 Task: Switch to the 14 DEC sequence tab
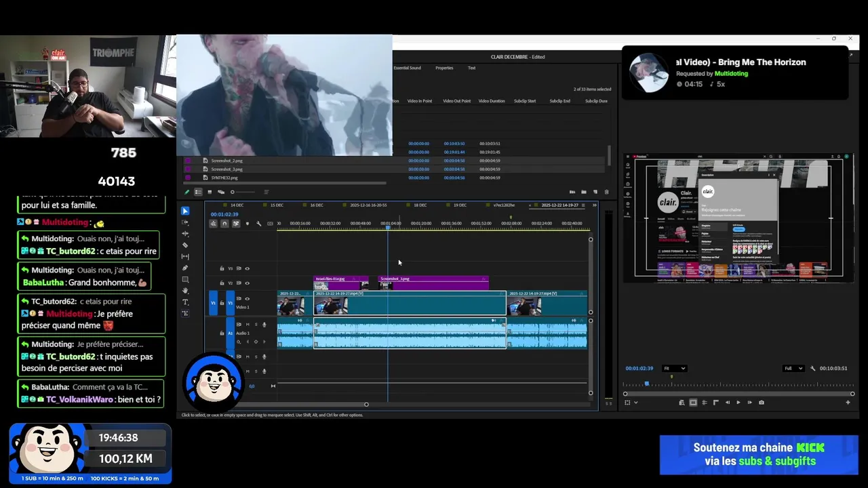[x=237, y=205]
